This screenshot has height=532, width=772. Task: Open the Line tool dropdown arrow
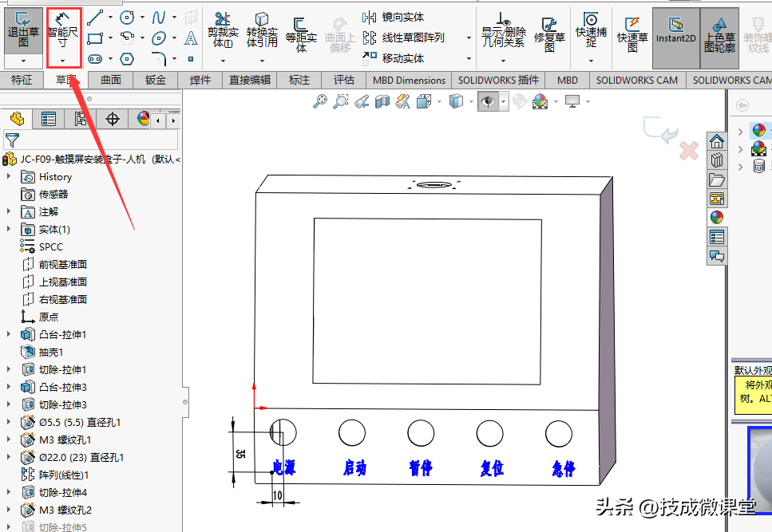(110, 18)
